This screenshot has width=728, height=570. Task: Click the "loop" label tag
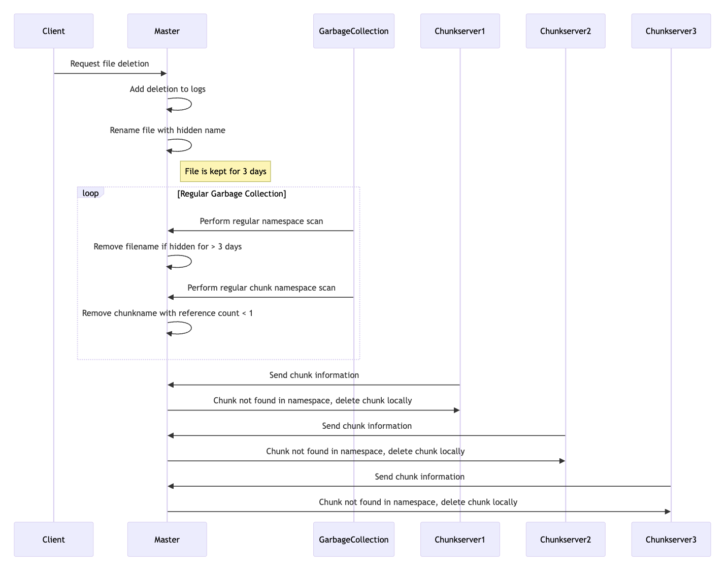point(90,194)
